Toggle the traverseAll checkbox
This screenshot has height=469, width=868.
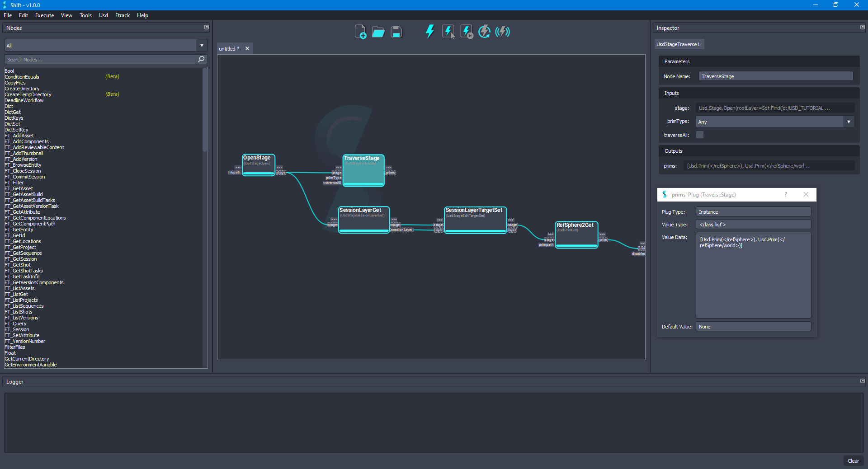(700, 135)
